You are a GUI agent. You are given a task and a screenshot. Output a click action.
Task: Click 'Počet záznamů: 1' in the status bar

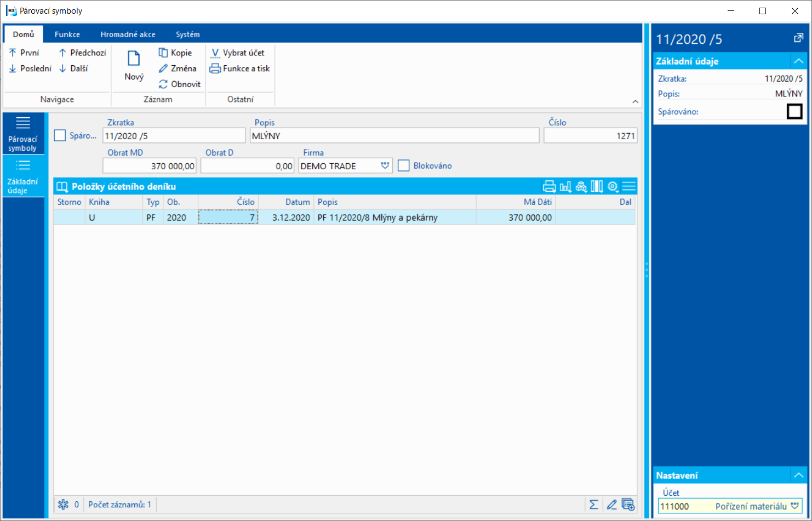119,505
